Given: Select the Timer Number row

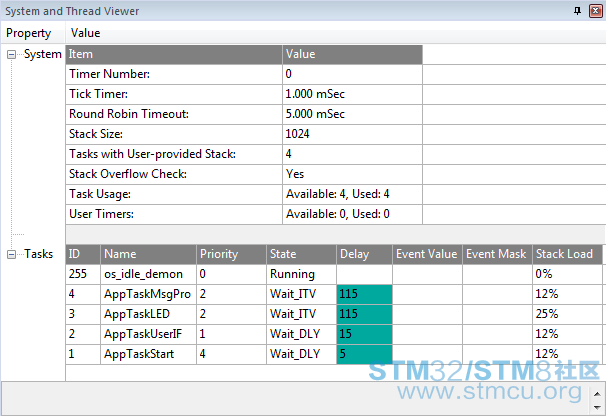Looking at the screenshot, I should (244, 74).
